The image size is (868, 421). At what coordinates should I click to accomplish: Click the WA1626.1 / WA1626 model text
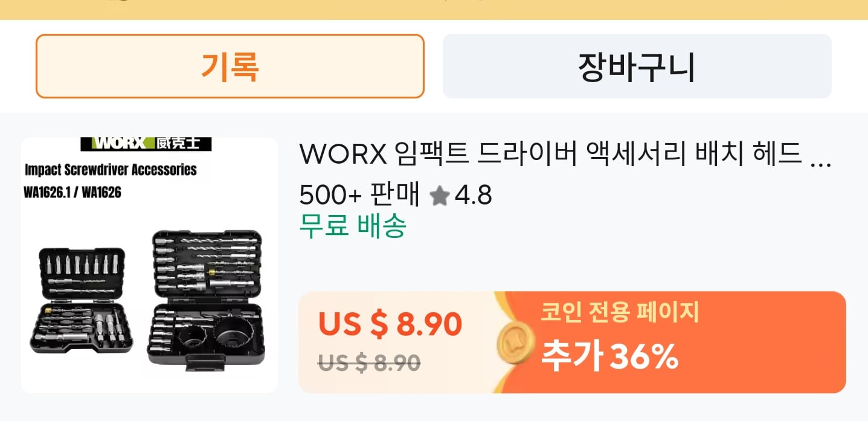72,193
